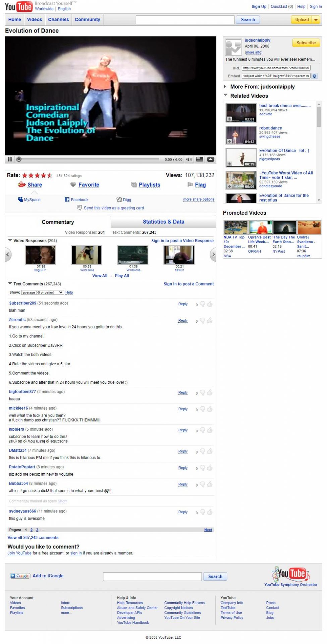Share the video on Facebook
The image size is (327, 644).
[x=76, y=200]
